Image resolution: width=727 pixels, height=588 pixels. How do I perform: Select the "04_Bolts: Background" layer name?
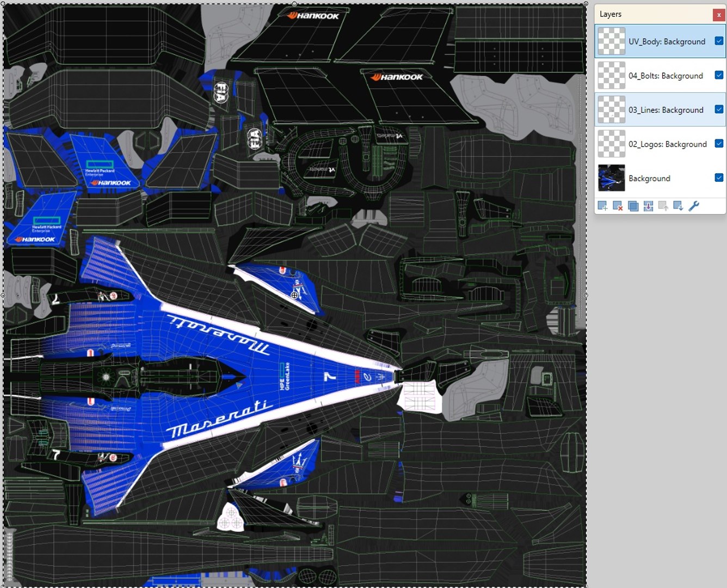pos(666,76)
